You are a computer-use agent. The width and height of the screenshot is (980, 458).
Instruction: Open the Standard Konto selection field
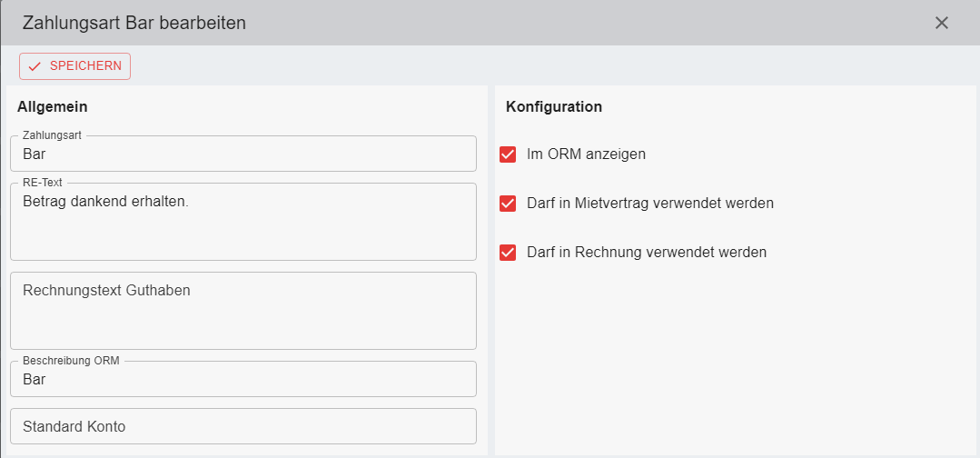(243, 426)
